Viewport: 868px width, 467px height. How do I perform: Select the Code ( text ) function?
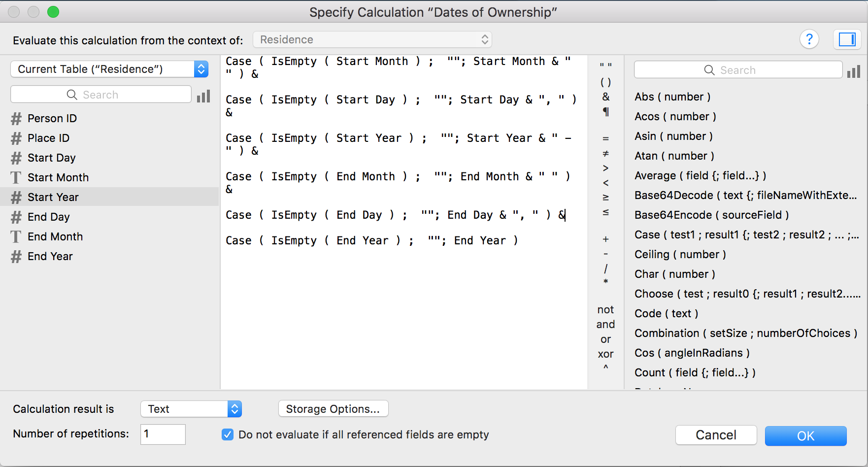(x=667, y=314)
